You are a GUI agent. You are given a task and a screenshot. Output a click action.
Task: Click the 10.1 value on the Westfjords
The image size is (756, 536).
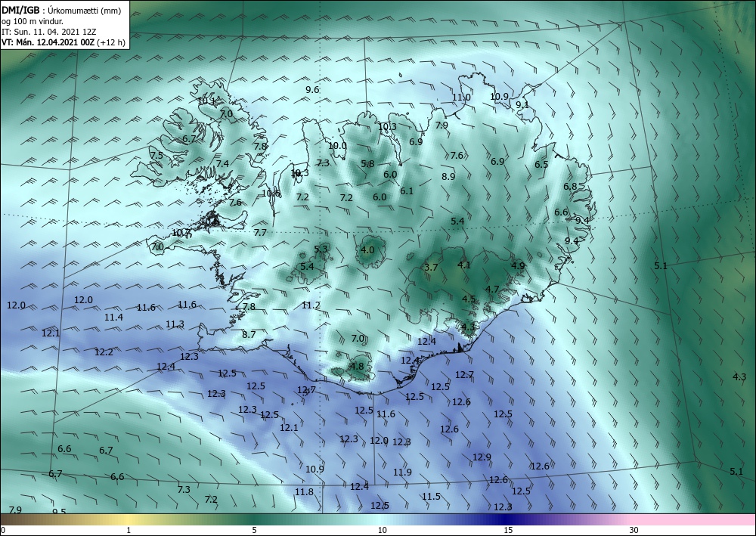coord(206,101)
